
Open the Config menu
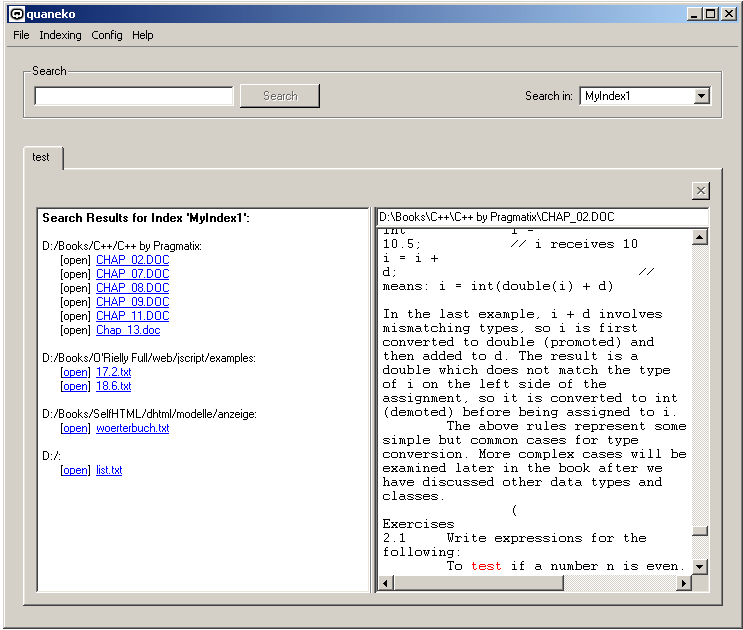pyautogui.click(x=107, y=35)
